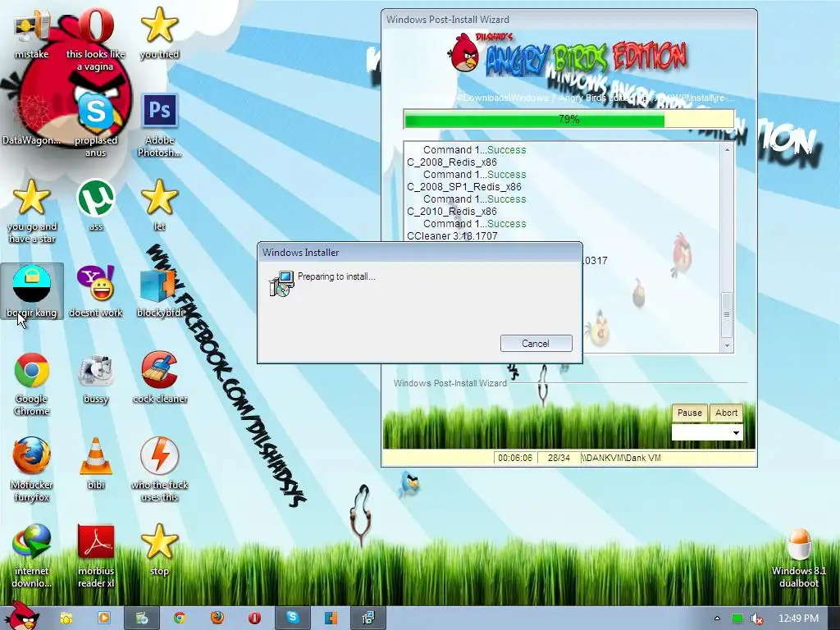
Task: Switch to Skype on the taskbar
Action: point(293,618)
